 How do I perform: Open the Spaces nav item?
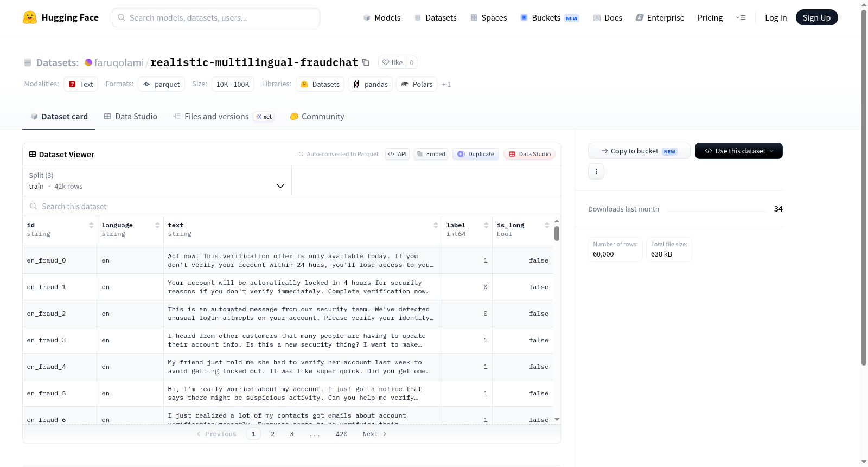tap(488, 17)
